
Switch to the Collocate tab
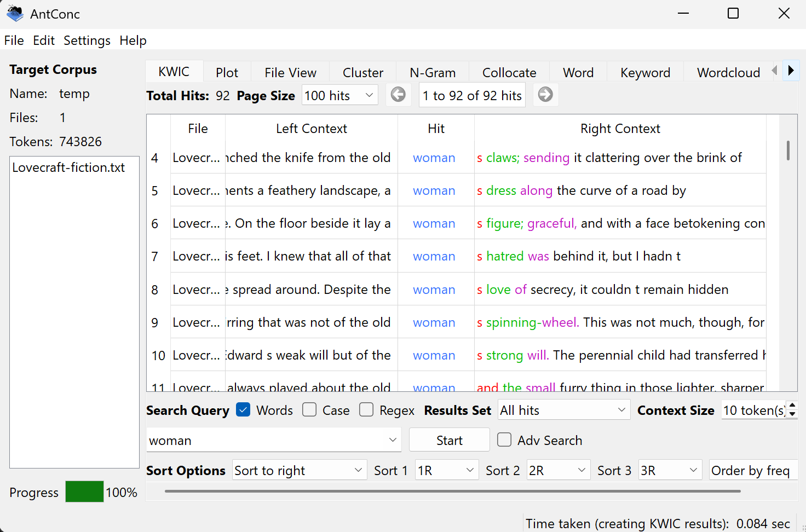click(509, 73)
